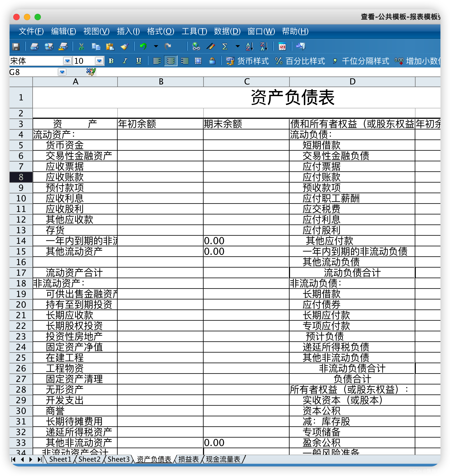Toggle Underline formatting
Viewport: 450px width, 476px height.
point(139,61)
